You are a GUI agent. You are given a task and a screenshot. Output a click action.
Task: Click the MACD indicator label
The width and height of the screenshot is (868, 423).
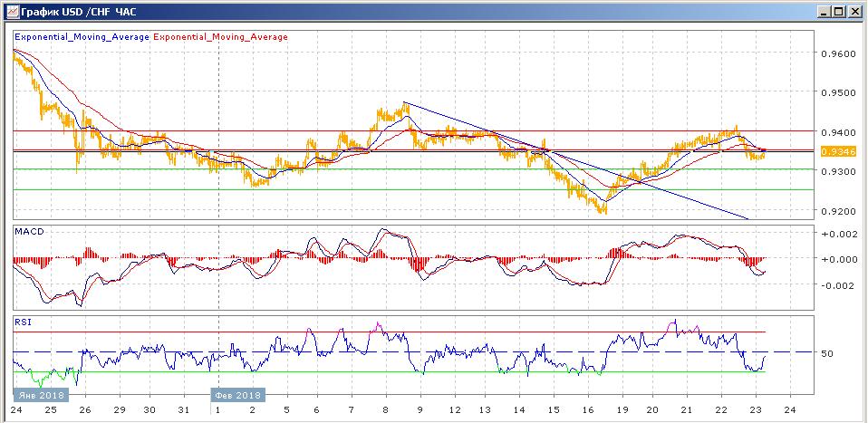click(27, 230)
